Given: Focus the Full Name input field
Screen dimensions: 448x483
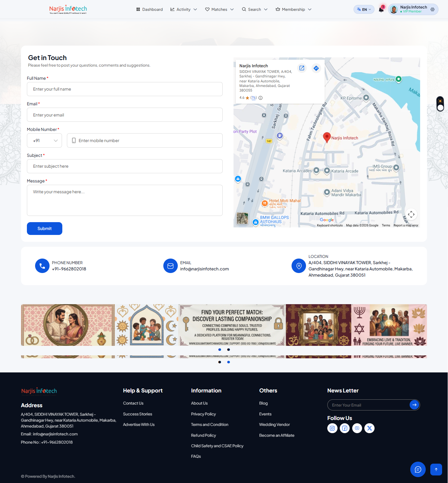Looking at the screenshot, I should 125,89.
